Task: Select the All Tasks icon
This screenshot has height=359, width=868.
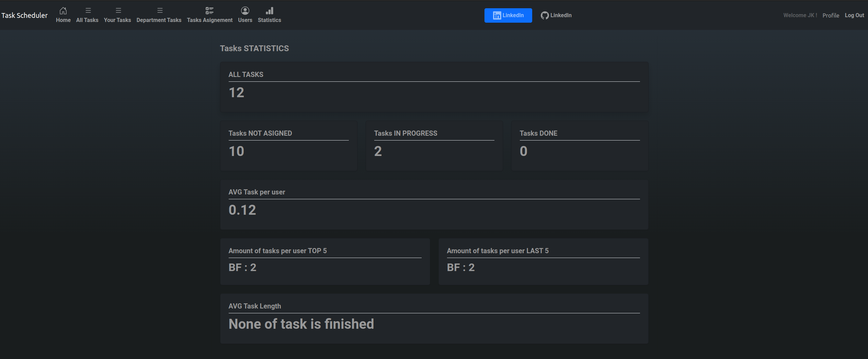Action: [87, 10]
